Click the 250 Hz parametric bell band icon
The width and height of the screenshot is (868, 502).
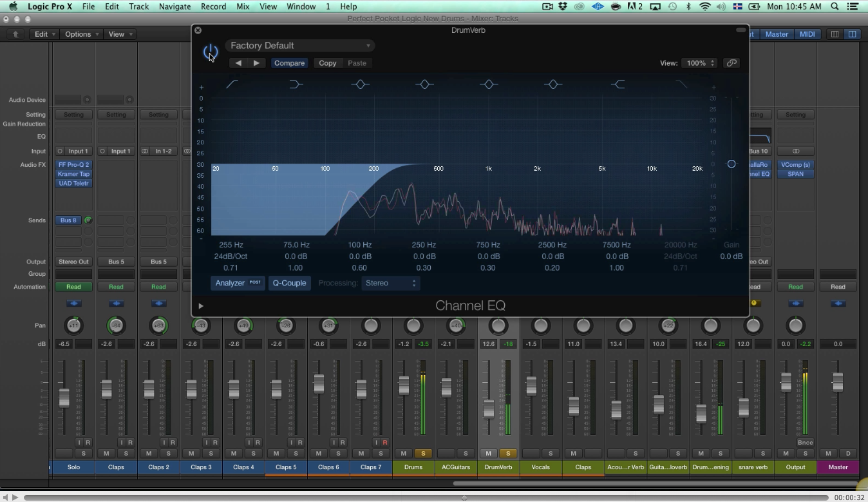[x=424, y=84]
